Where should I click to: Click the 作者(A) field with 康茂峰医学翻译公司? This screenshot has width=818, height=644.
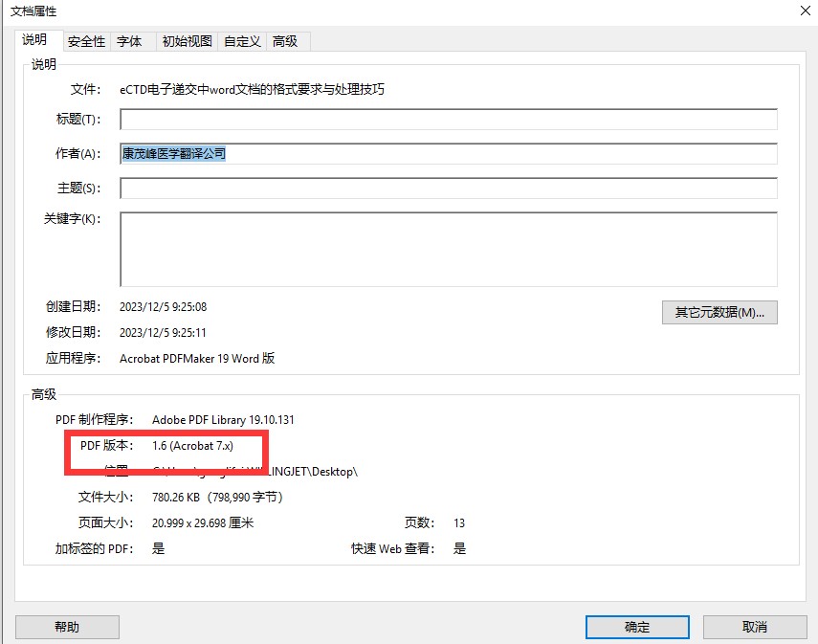pos(448,154)
